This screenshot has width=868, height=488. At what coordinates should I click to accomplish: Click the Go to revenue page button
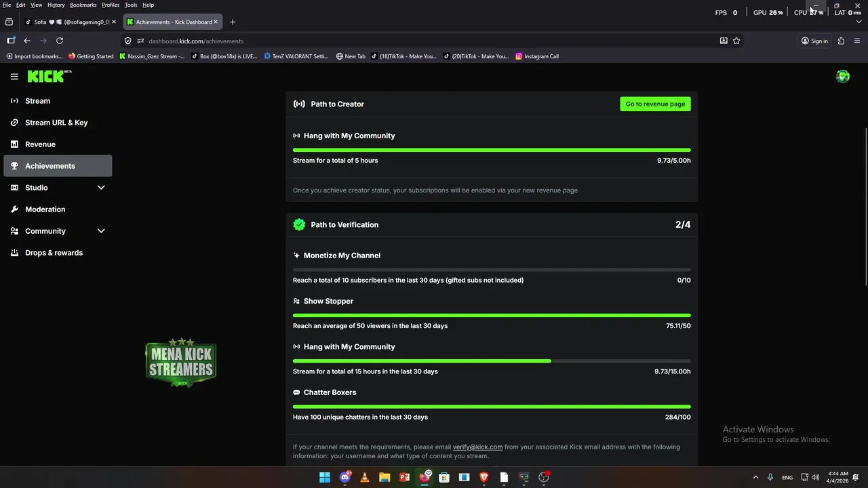(x=655, y=104)
